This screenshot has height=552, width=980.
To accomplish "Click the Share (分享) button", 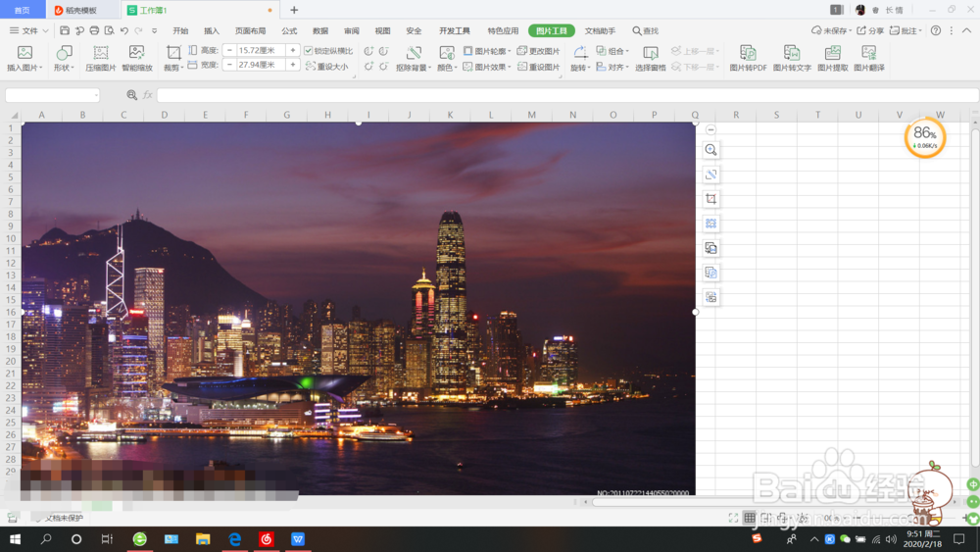I will point(870,30).
